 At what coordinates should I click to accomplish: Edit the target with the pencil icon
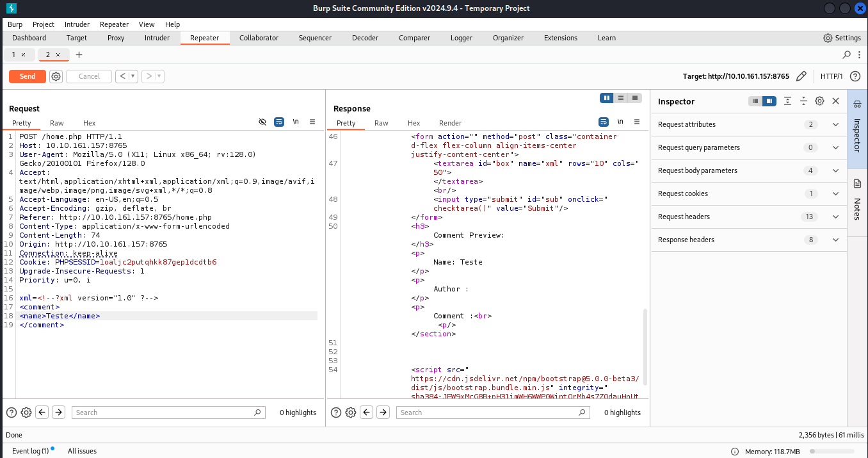tap(801, 76)
